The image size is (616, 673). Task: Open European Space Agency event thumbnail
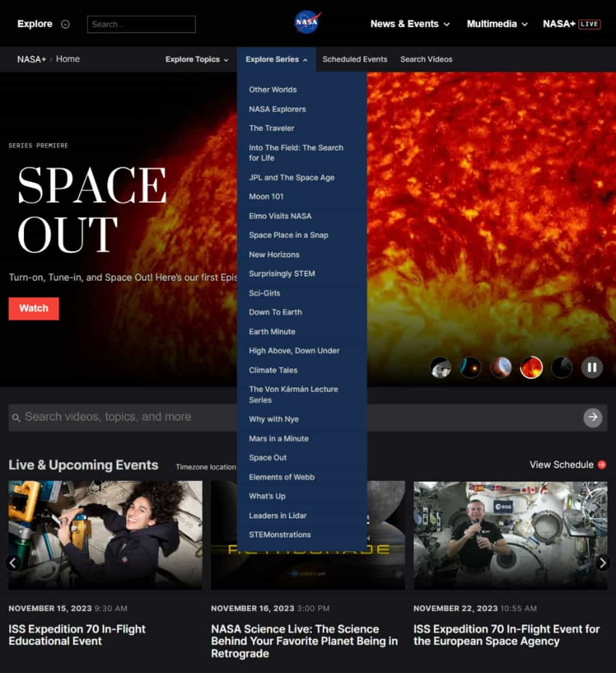click(x=511, y=535)
